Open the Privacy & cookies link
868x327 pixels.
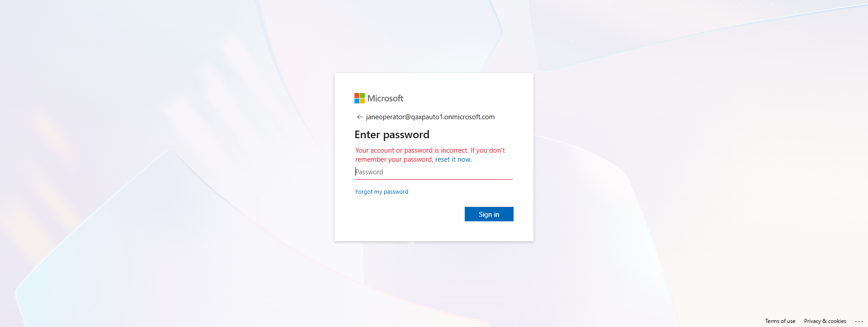(x=825, y=321)
